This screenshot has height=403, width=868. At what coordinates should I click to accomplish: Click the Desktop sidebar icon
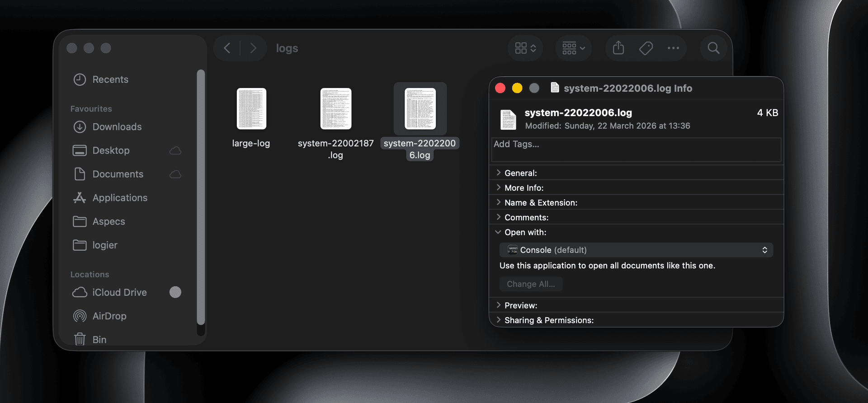point(80,150)
